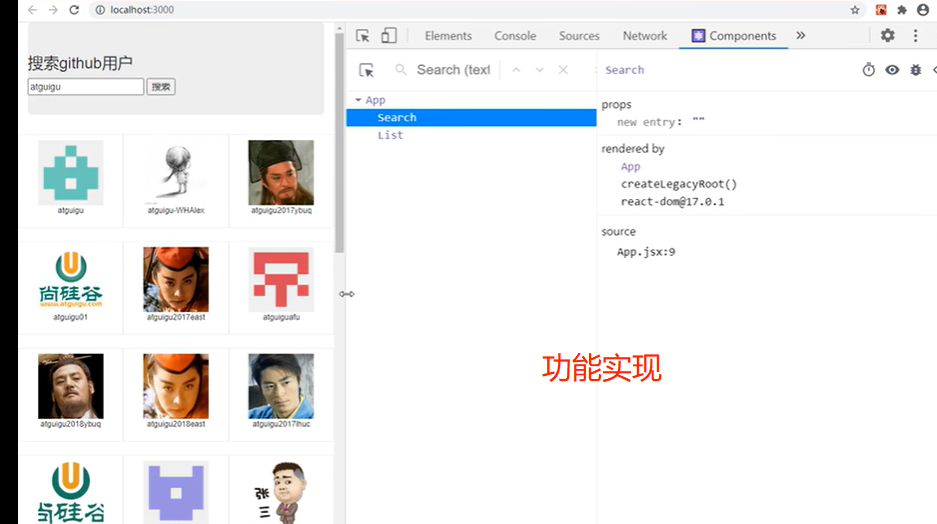Image resolution: width=937 pixels, height=524 pixels.
Task: Click the component search text field
Action: tap(453, 70)
